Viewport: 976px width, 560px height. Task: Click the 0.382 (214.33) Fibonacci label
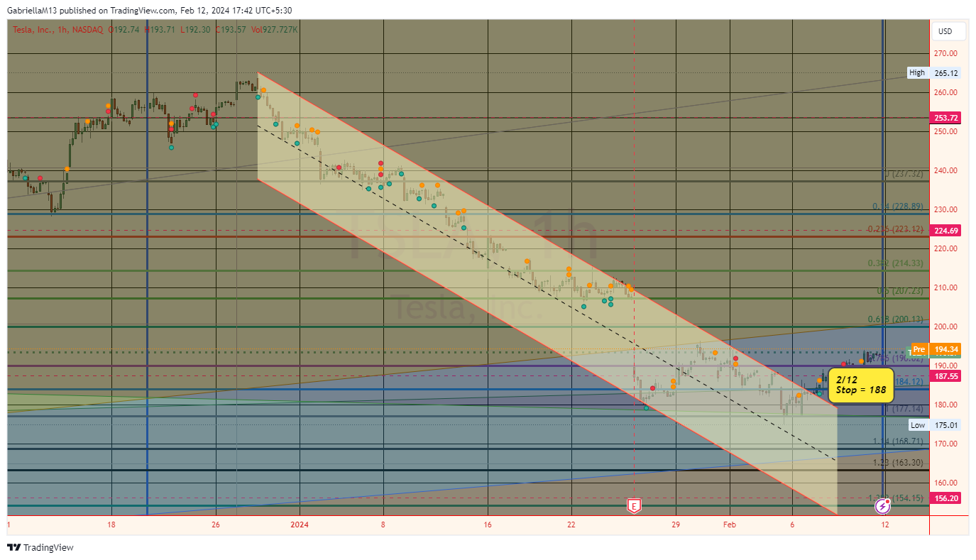[x=896, y=263]
